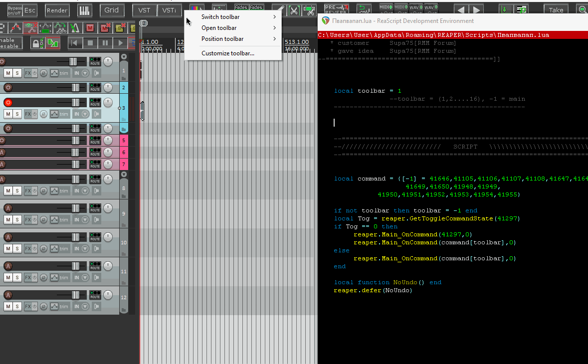Click the ROUTE button on track 1
Image resolution: width=588 pixels, height=364 pixels.
coord(95,61)
